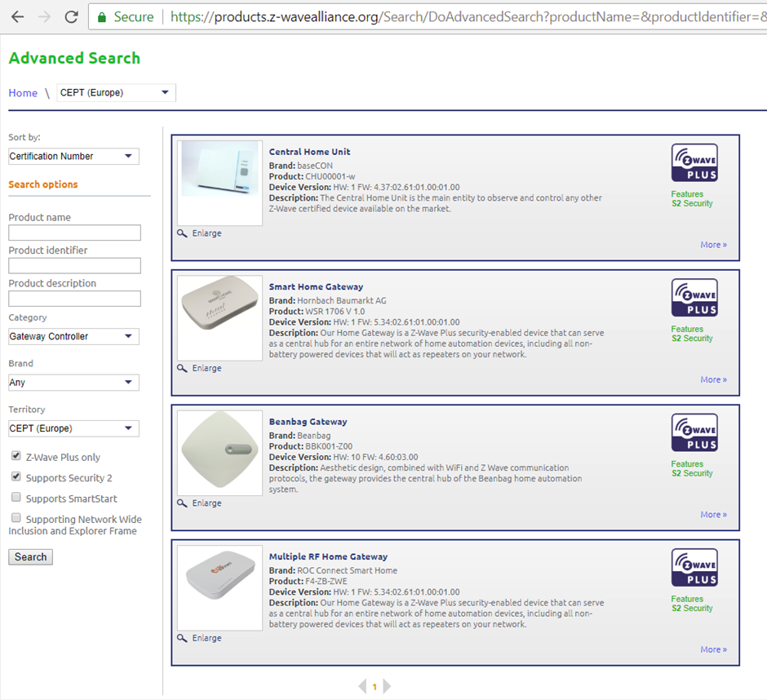Click Product: F4-ZB-ZWE text

pos(308,582)
